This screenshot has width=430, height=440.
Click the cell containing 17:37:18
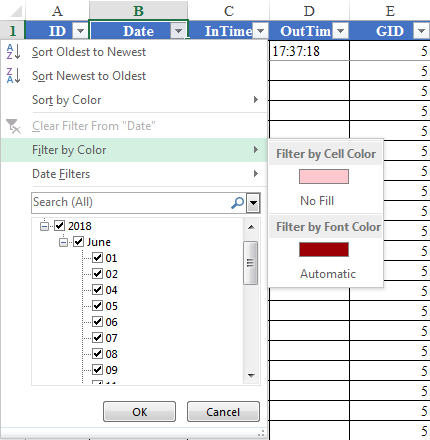tap(309, 51)
